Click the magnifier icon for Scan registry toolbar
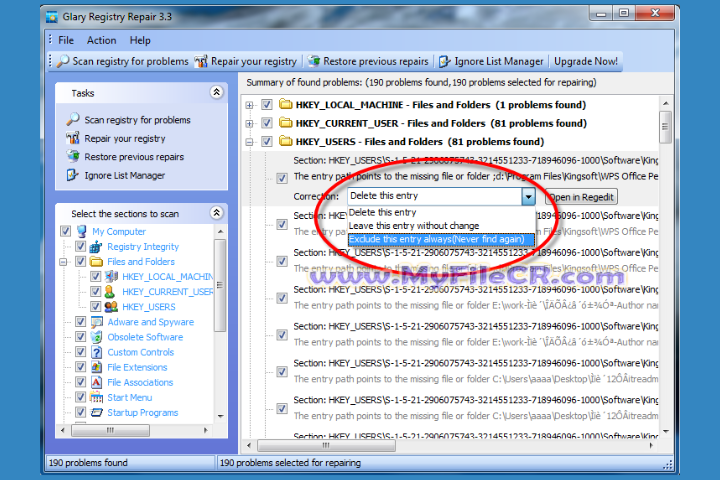The width and height of the screenshot is (720, 480). (63, 61)
